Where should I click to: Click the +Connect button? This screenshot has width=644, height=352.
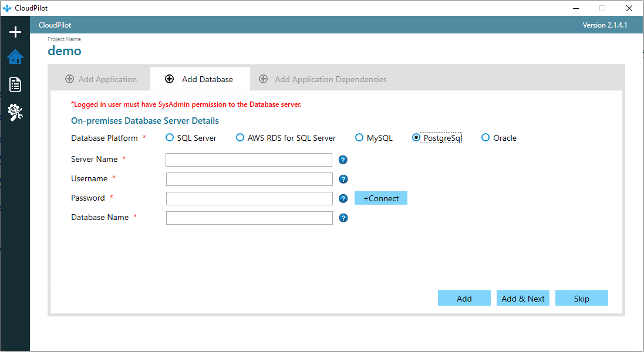click(381, 198)
